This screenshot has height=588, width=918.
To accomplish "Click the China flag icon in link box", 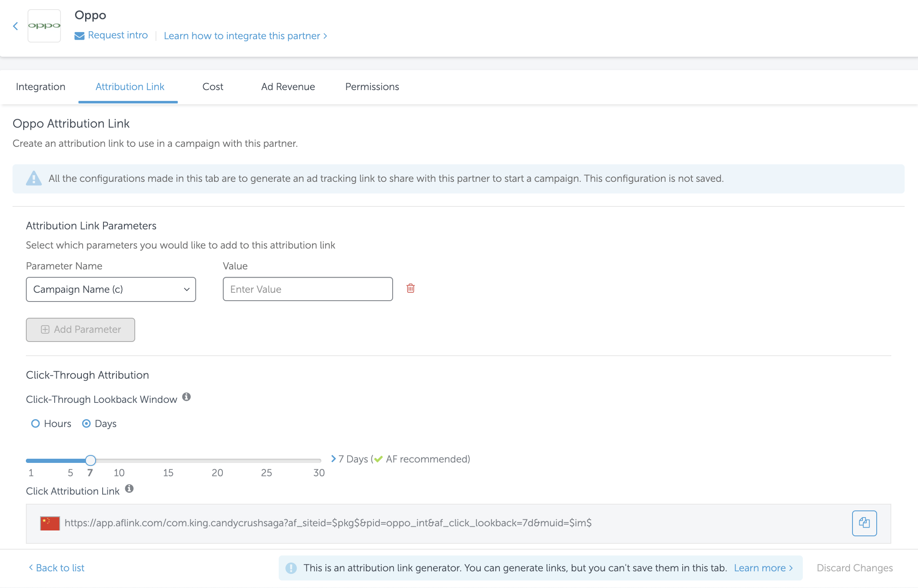I will pos(50,523).
